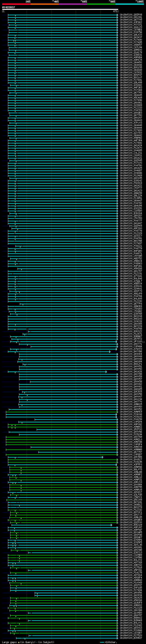Select the UniRef100_P27492 label
This screenshot has width=146, height=644.
(x=131, y=143)
